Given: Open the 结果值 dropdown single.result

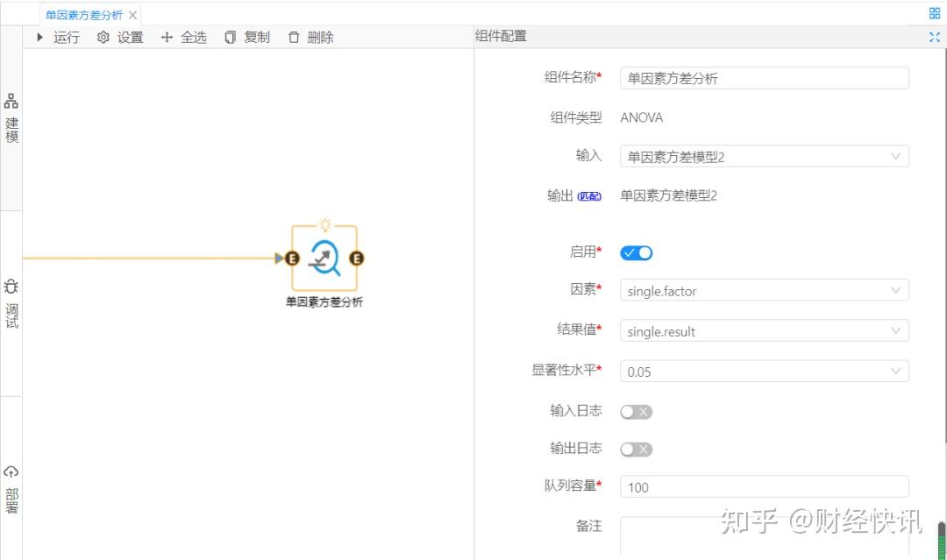Looking at the screenshot, I should (764, 331).
